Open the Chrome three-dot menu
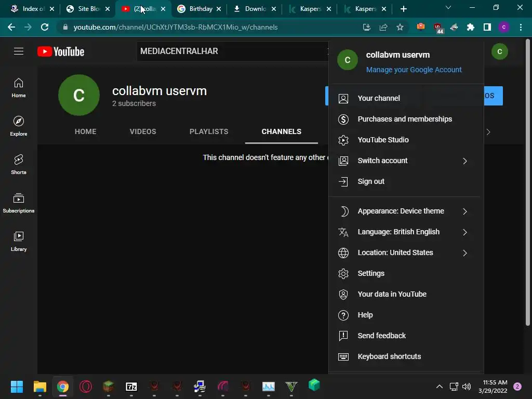The image size is (532, 399). click(521, 27)
